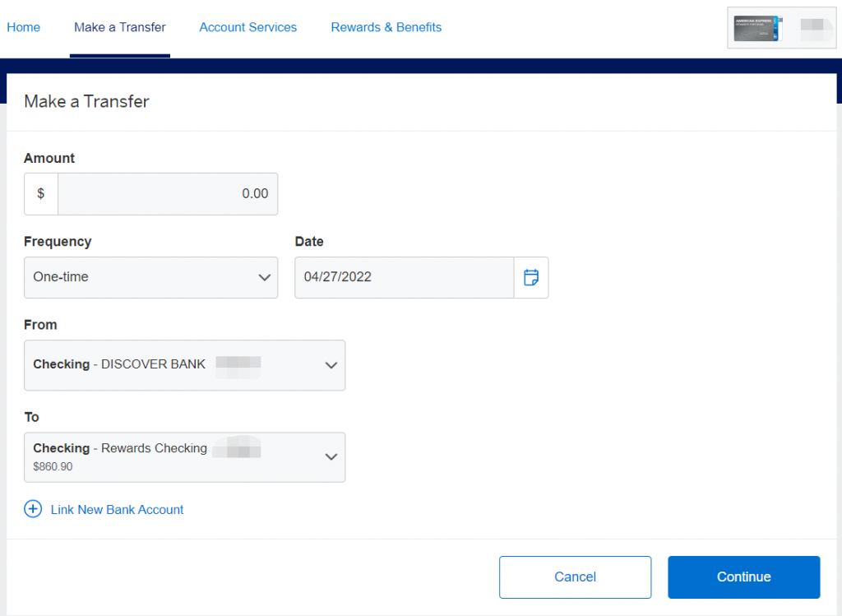842x616 pixels.
Task: Click the Date field showing 04/27/2022
Action: point(405,278)
